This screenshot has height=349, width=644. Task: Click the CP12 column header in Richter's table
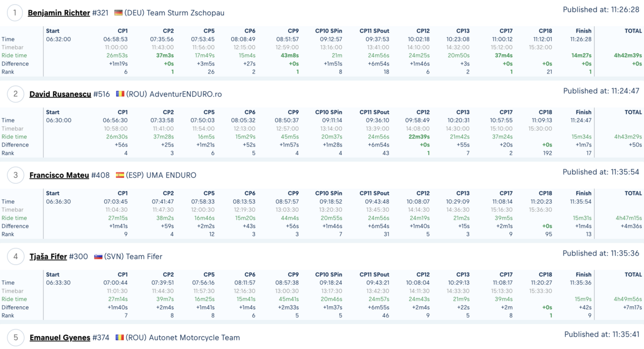[x=423, y=31]
